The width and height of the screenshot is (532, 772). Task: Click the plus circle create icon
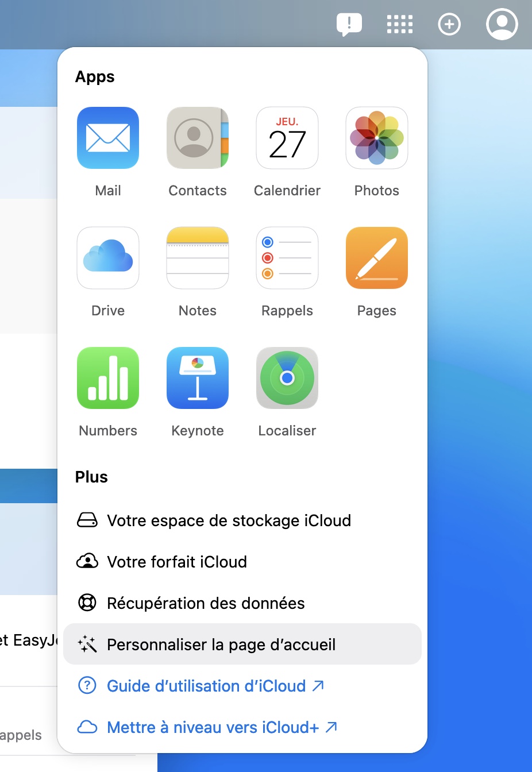449,24
